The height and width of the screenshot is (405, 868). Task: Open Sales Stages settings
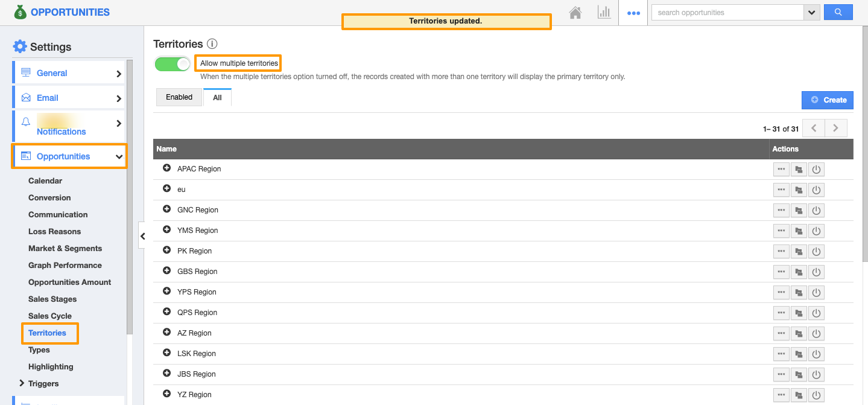[52, 299]
